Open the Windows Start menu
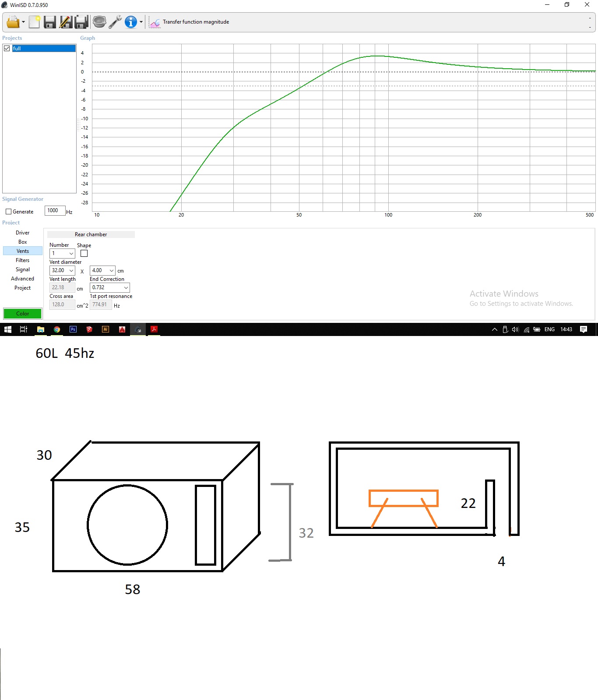Screen dimensions: 598x700 8,329
